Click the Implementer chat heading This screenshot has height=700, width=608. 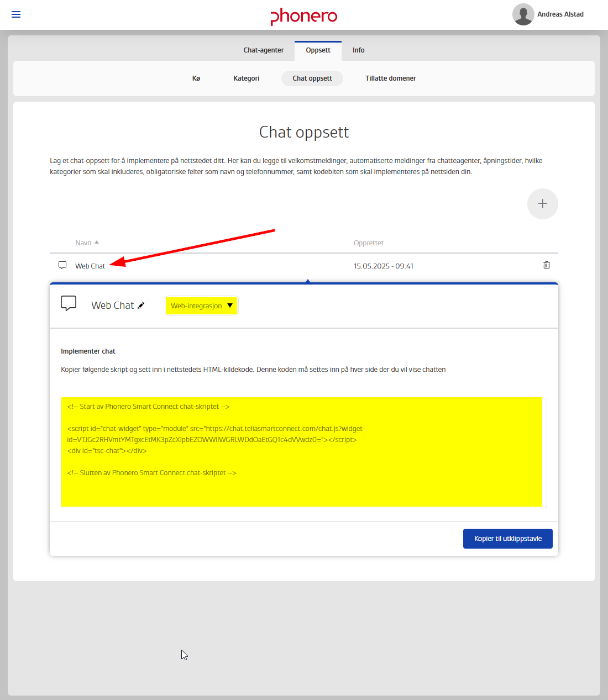coord(88,351)
